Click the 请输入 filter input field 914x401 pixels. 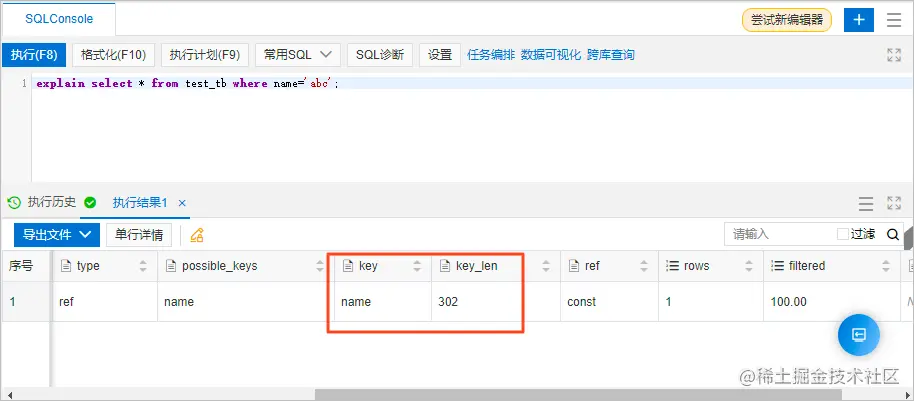(778, 234)
